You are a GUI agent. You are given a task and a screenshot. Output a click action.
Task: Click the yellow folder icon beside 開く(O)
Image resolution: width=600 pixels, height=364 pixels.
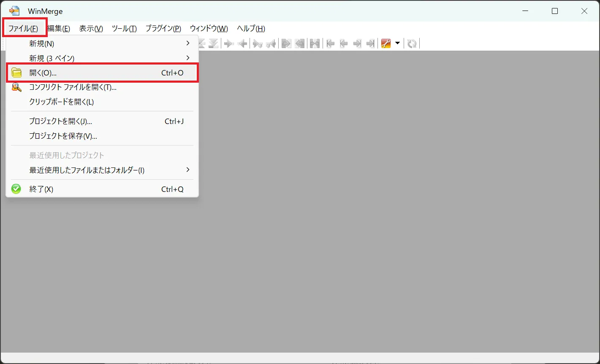pyautogui.click(x=16, y=73)
